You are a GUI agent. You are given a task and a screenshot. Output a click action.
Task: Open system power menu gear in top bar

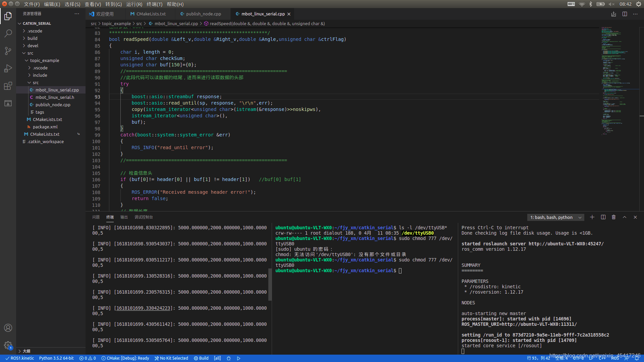pyautogui.click(x=639, y=4)
